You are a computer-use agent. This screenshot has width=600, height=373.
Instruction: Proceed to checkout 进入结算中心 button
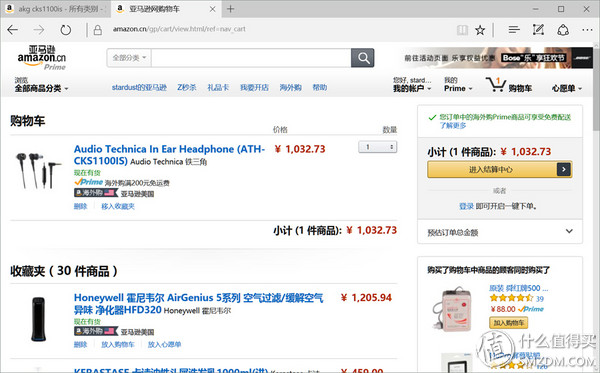point(499,169)
